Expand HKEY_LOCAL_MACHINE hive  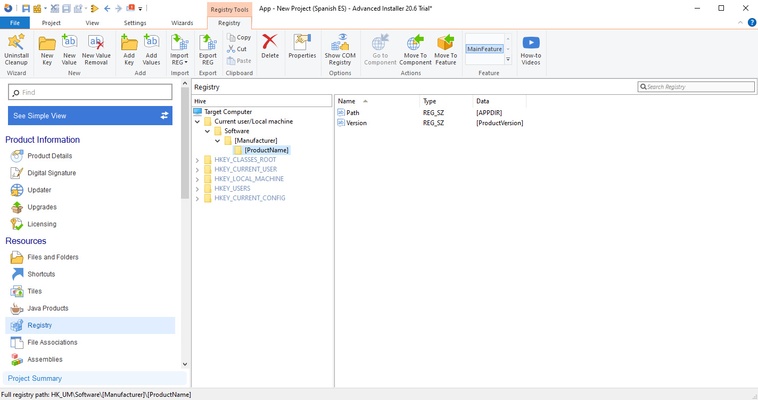point(197,179)
